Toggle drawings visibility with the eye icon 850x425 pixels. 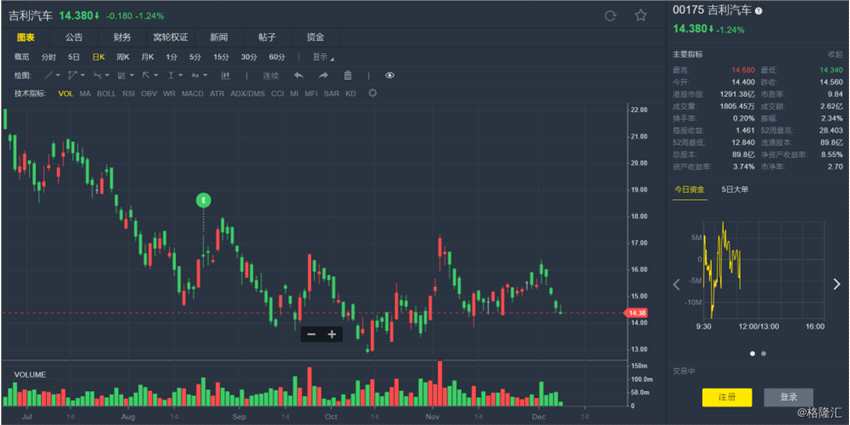pos(390,75)
